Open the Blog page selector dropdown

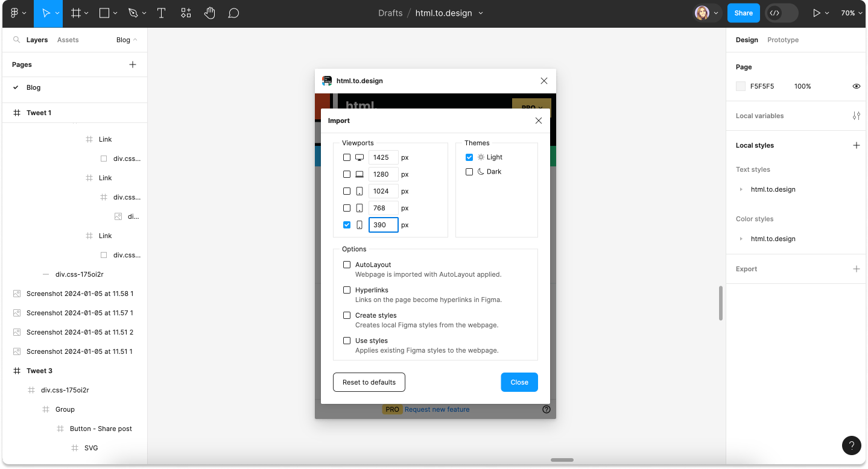pyautogui.click(x=127, y=40)
